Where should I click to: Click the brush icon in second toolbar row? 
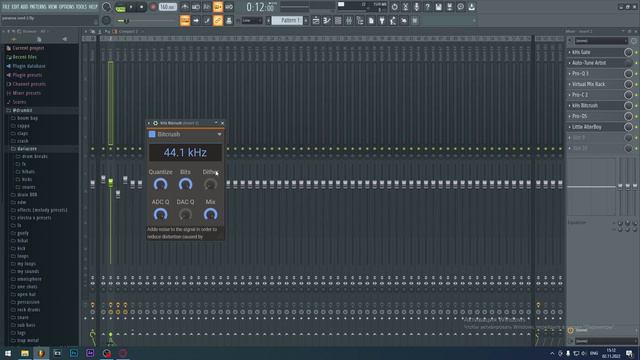[207, 20]
